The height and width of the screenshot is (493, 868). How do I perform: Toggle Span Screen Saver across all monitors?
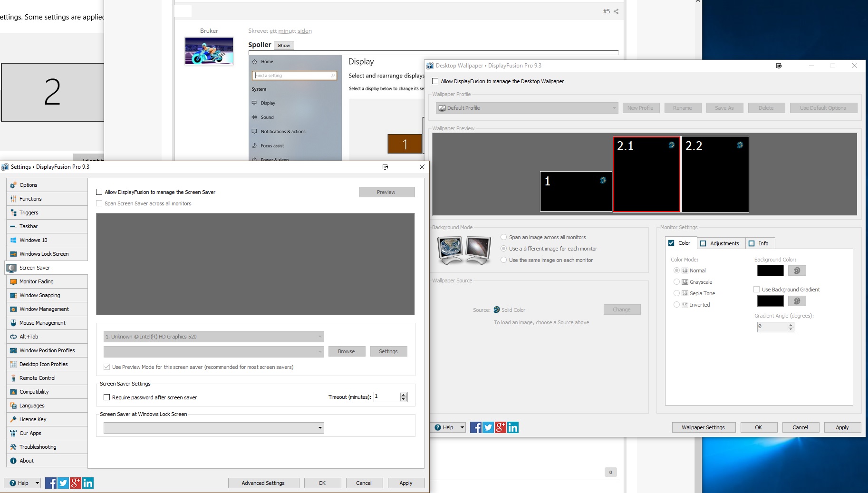pos(99,203)
